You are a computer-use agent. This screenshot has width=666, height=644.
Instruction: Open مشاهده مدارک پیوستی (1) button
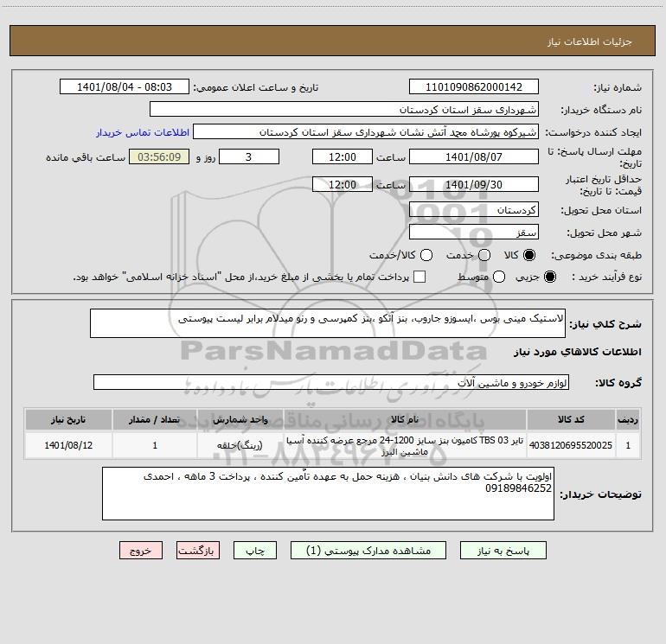pyautogui.click(x=368, y=551)
